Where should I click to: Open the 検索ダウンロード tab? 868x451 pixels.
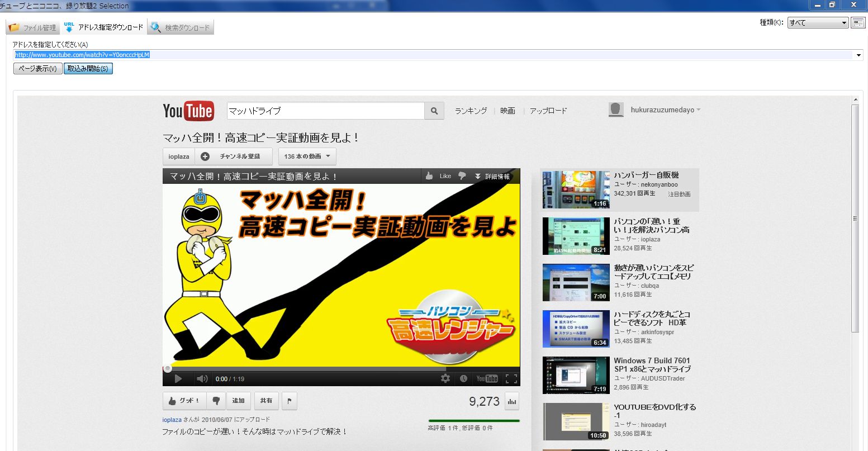[181, 27]
